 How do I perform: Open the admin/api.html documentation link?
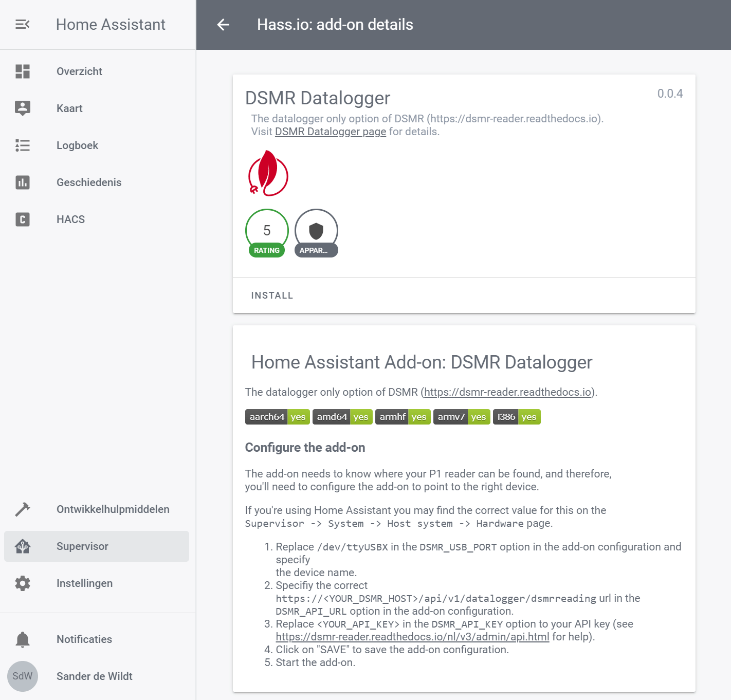pyautogui.click(x=412, y=637)
